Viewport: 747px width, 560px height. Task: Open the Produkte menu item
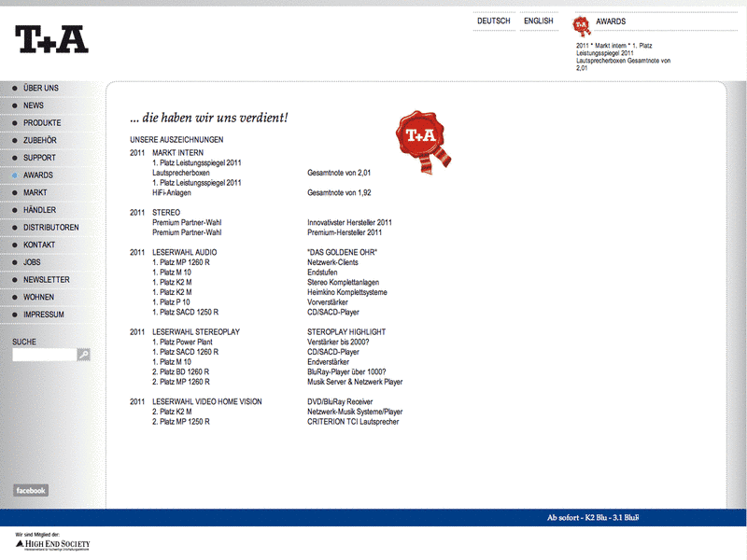coord(42,123)
